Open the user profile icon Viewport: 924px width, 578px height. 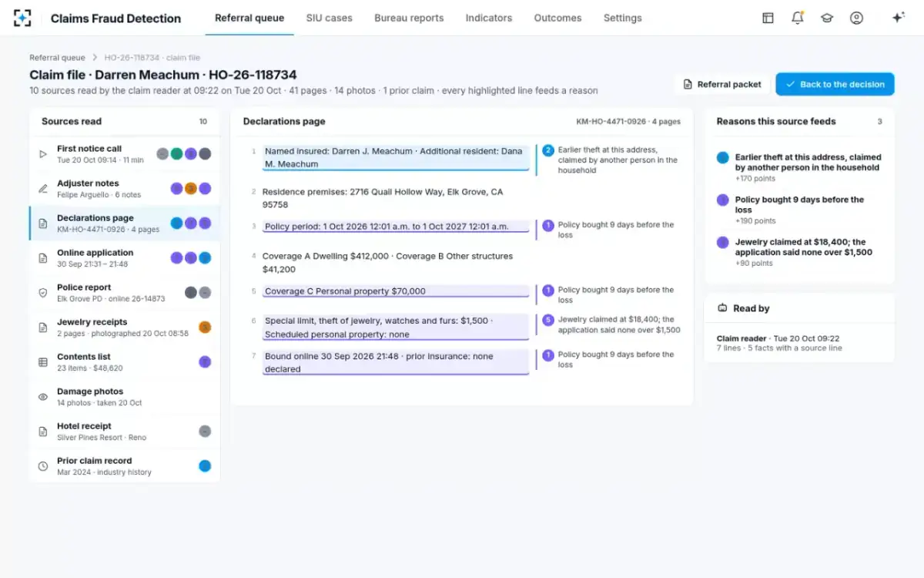856,18
